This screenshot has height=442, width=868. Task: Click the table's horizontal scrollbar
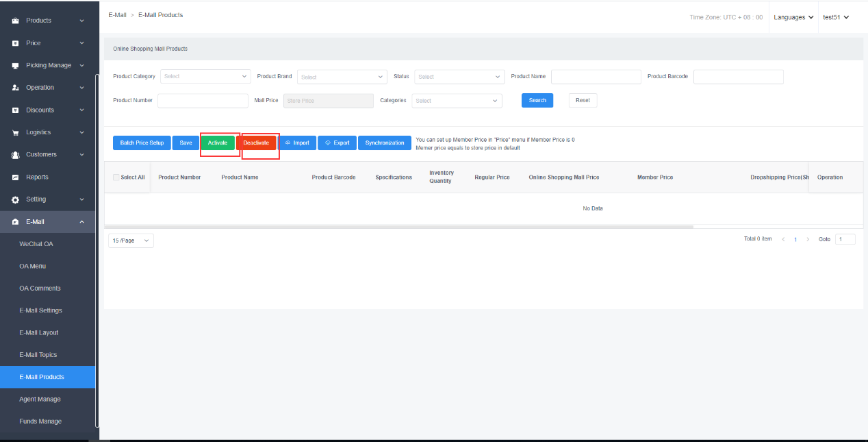coord(398,226)
